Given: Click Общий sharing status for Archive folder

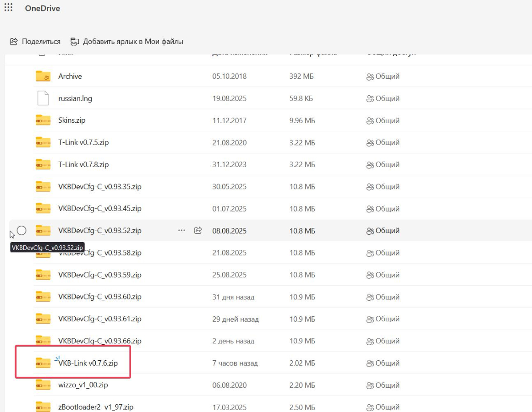Looking at the screenshot, I should pyautogui.click(x=383, y=76).
